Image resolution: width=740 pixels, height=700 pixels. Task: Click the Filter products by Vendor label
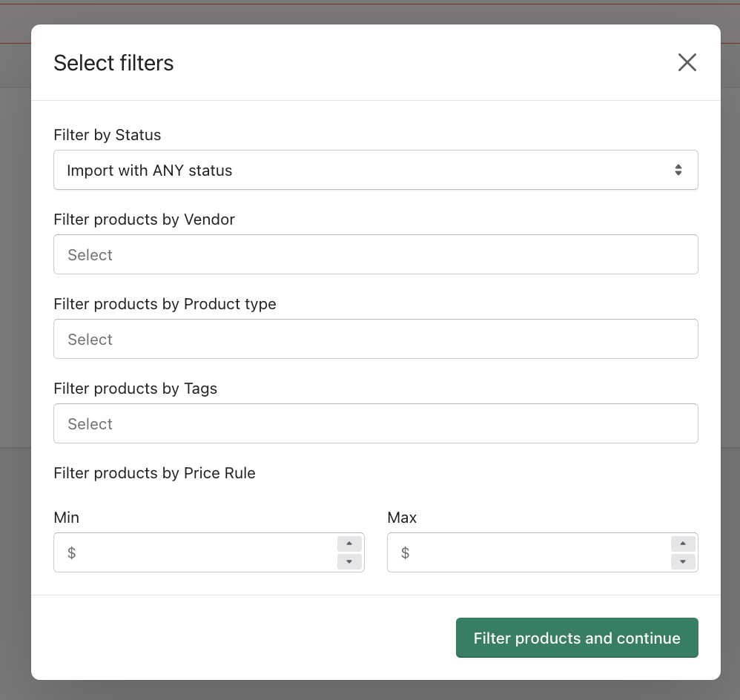pos(145,219)
